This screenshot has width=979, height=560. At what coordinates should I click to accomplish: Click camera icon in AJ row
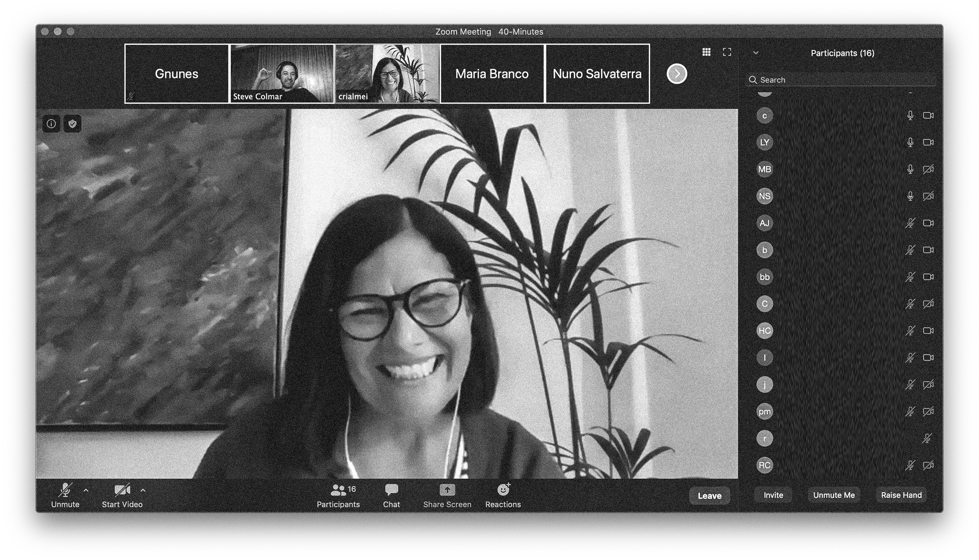pos(928,223)
